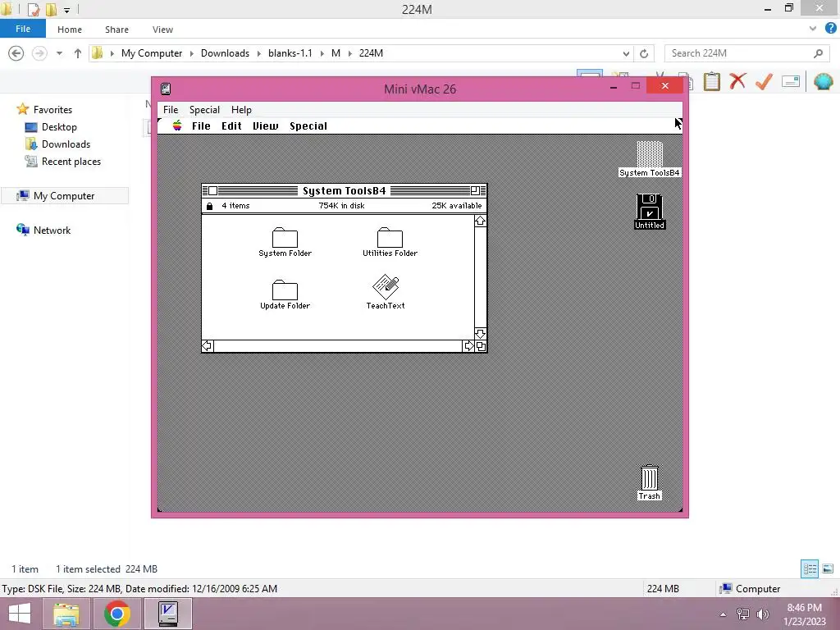Open the Explorer View ribbon tab
Screen dimensions: 840x630
[x=162, y=30]
